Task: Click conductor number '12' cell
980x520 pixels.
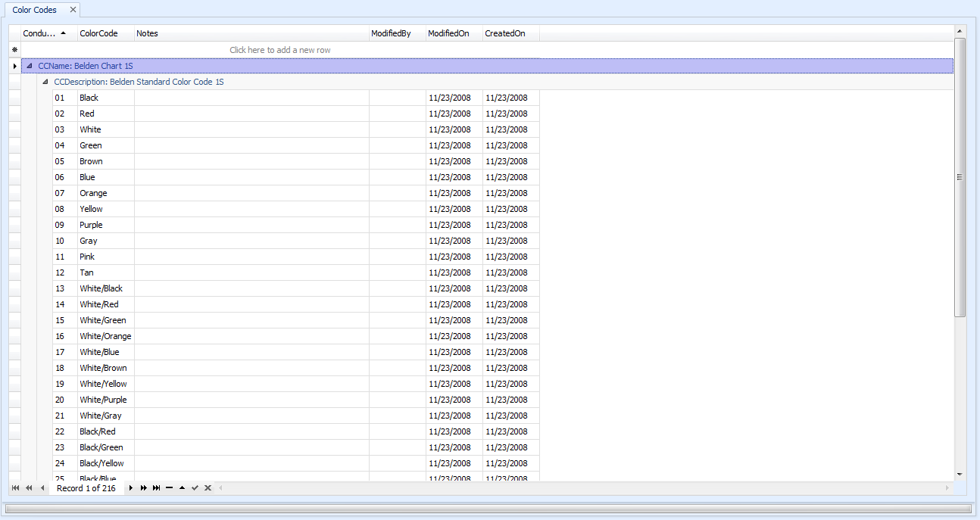Action: click(64, 272)
